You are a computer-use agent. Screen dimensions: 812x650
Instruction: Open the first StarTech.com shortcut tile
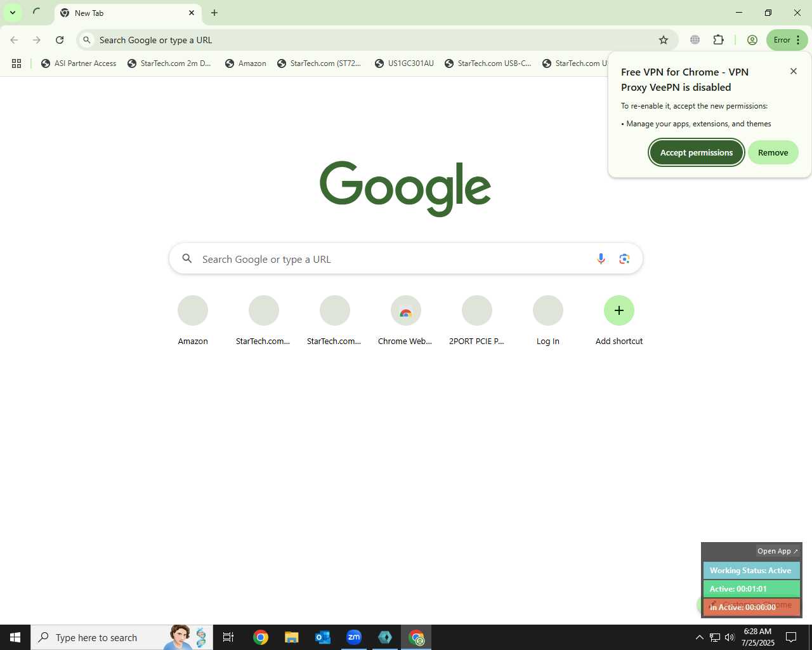[x=264, y=321]
